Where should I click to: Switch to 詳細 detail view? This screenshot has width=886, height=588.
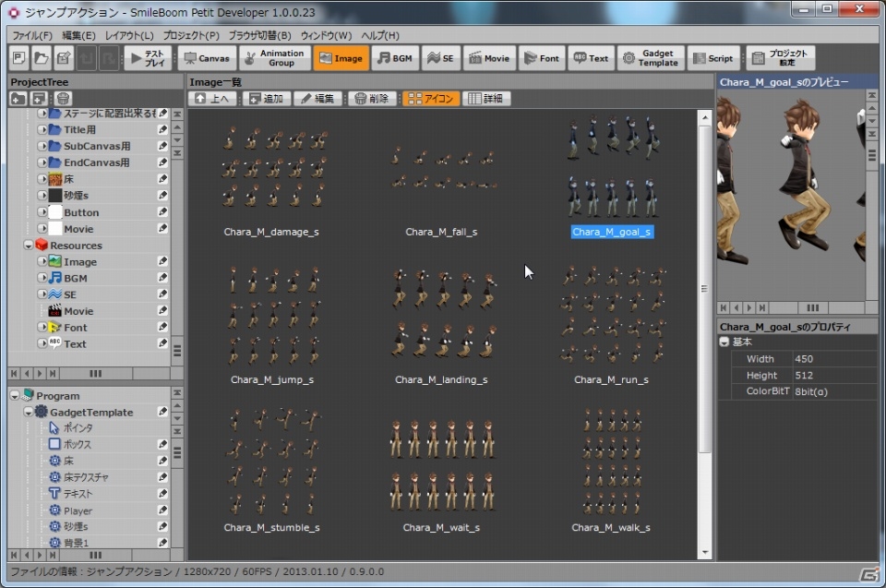point(486,99)
